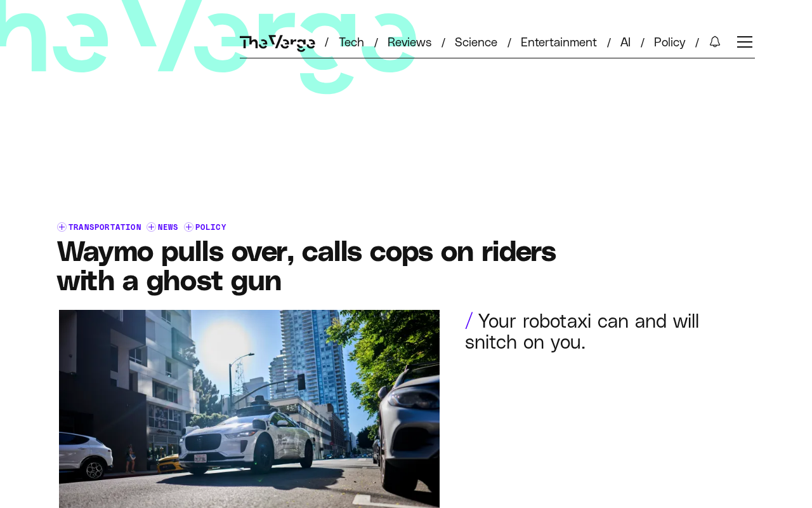Click the Waymo ghost gun headline

(x=306, y=265)
